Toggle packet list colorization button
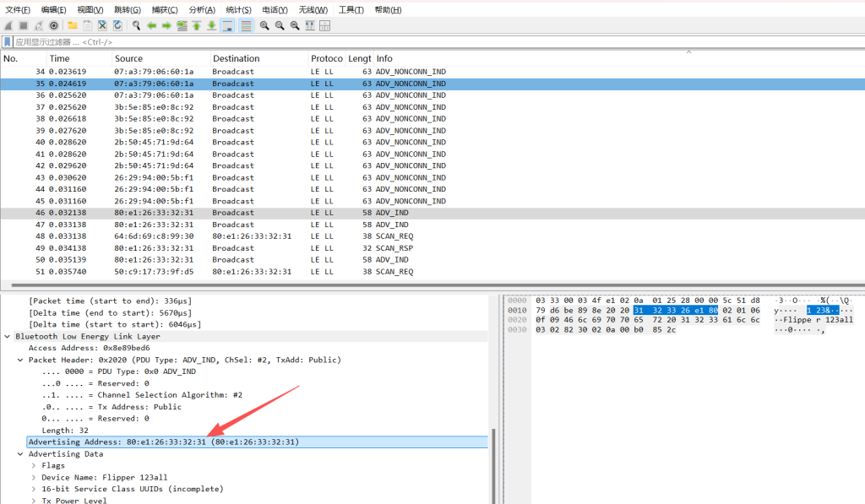This screenshot has height=504, width=865. tap(246, 26)
